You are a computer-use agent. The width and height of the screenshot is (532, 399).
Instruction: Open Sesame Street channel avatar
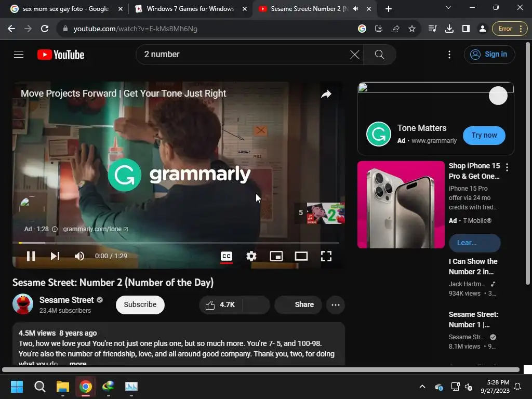coord(23,304)
